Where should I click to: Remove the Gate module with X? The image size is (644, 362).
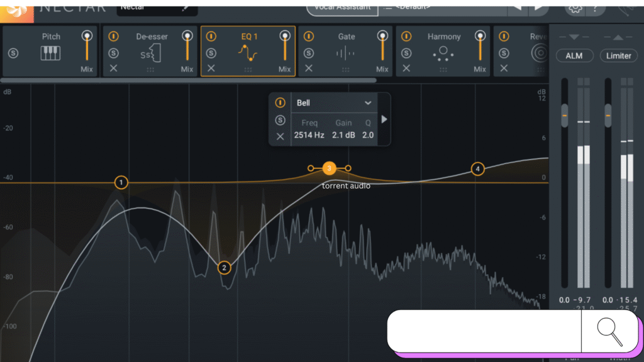pos(308,68)
